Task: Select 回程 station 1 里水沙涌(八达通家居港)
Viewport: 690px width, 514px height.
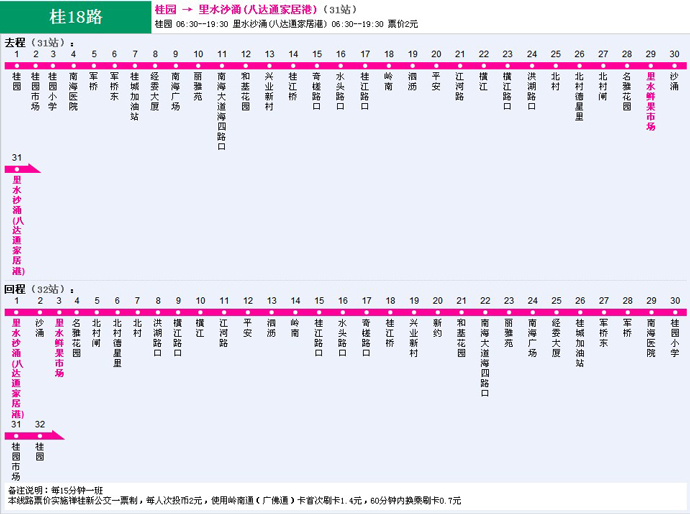Action: point(17,368)
